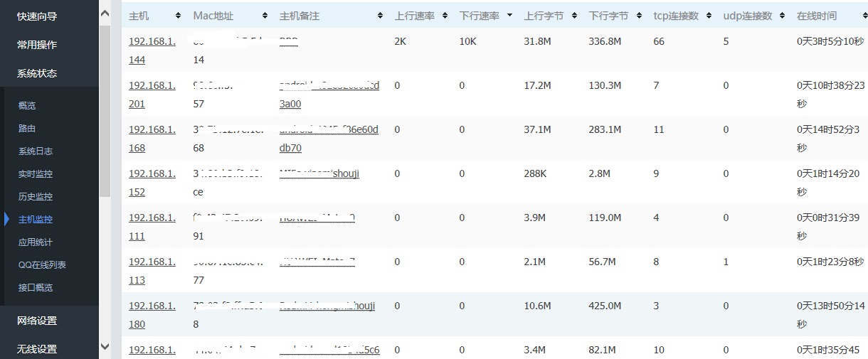This screenshot has width=868, height=359.
Task: Click sidebar scrollbar down arrow
Action: tap(105, 347)
